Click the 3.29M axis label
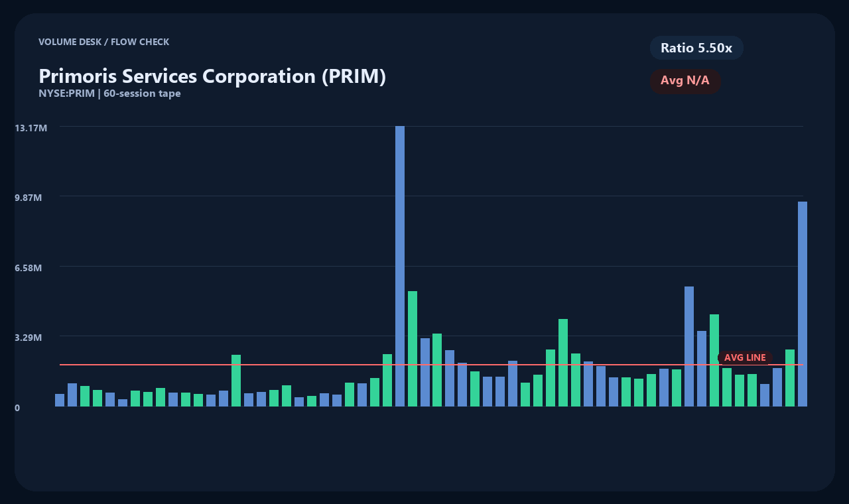 (29, 338)
